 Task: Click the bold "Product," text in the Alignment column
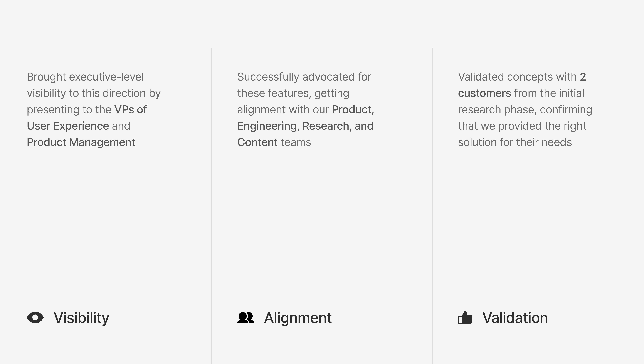tap(353, 109)
